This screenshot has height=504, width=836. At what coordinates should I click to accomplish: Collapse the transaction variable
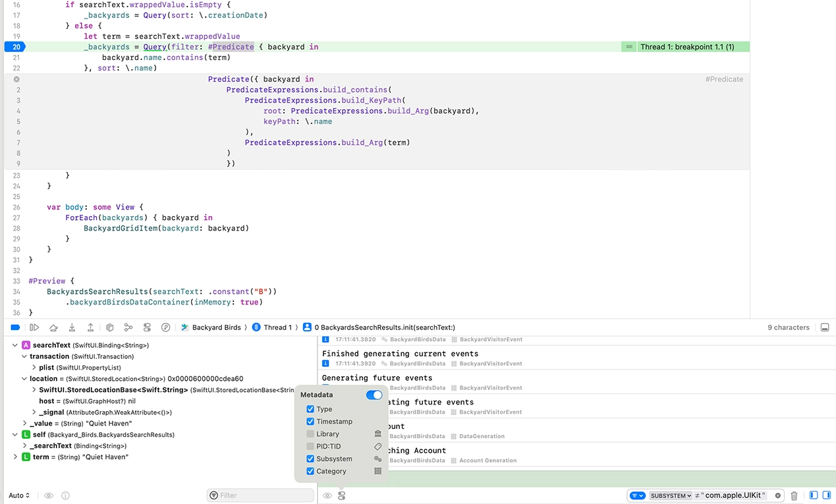[x=24, y=356]
